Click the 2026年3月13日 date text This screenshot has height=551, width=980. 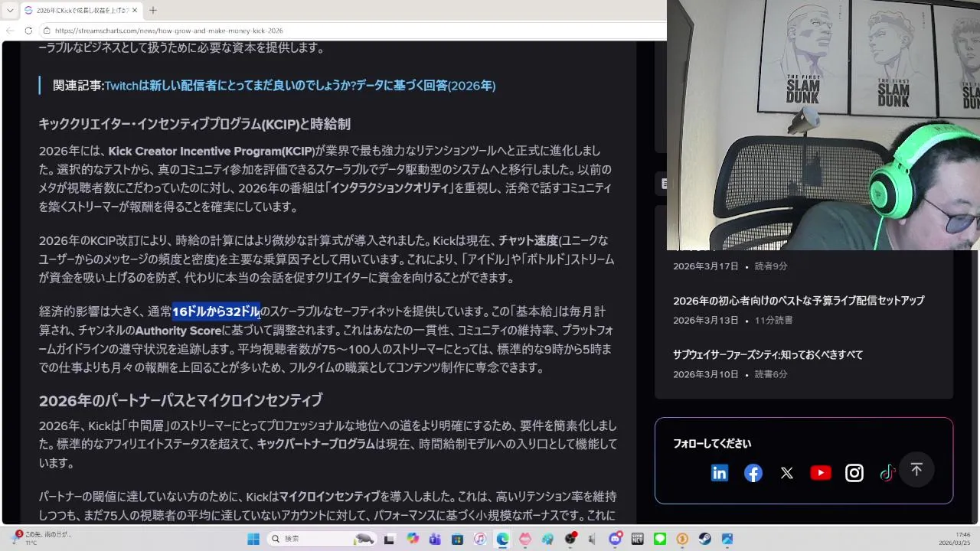click(706, 321)
